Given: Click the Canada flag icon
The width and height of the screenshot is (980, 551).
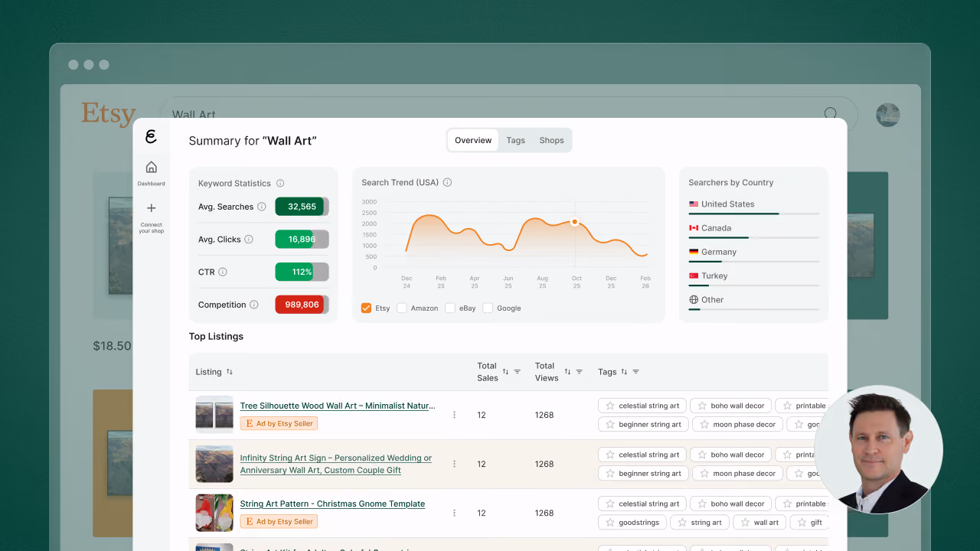Looking at the screenshot, I should point(694,228).
